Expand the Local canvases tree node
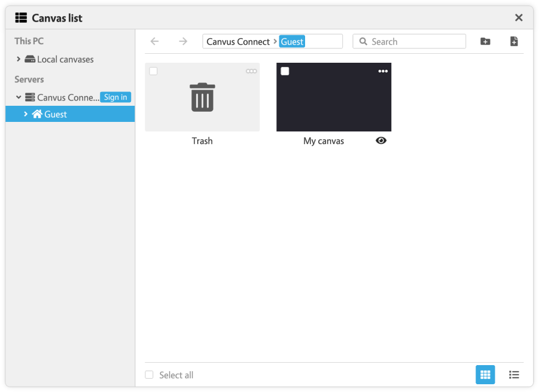539x392 pixels. 18,59
